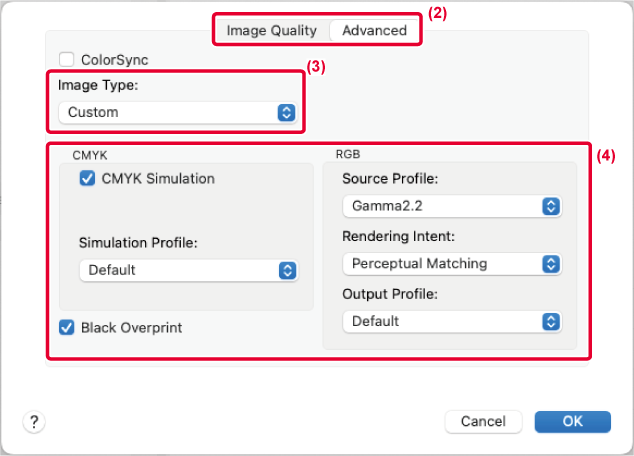Click blue arrows on Image Type popup

coord(286,113)
